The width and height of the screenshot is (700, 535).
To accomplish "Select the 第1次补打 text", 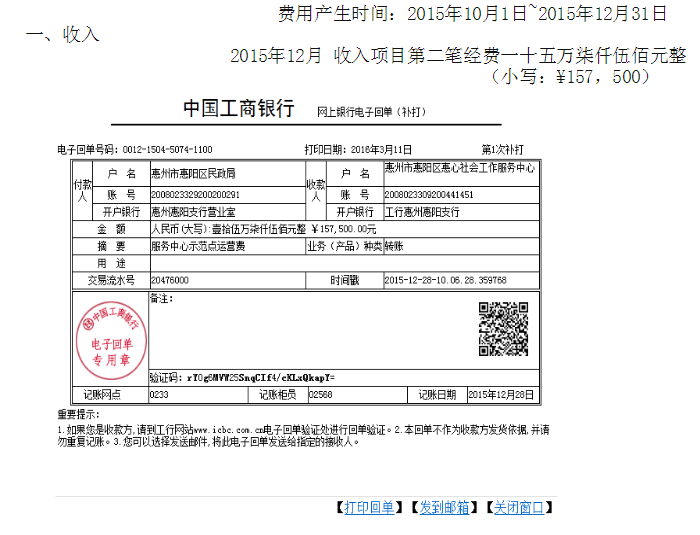I will coord(502,150).
